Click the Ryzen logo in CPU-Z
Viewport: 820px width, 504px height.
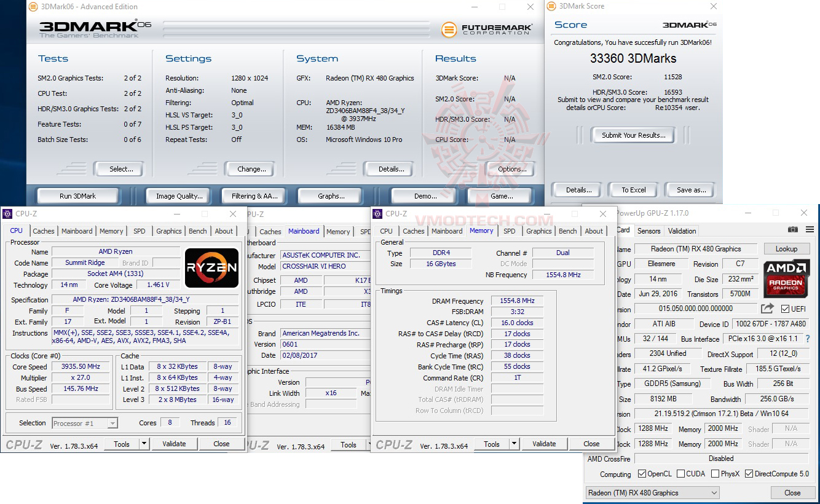212,268
